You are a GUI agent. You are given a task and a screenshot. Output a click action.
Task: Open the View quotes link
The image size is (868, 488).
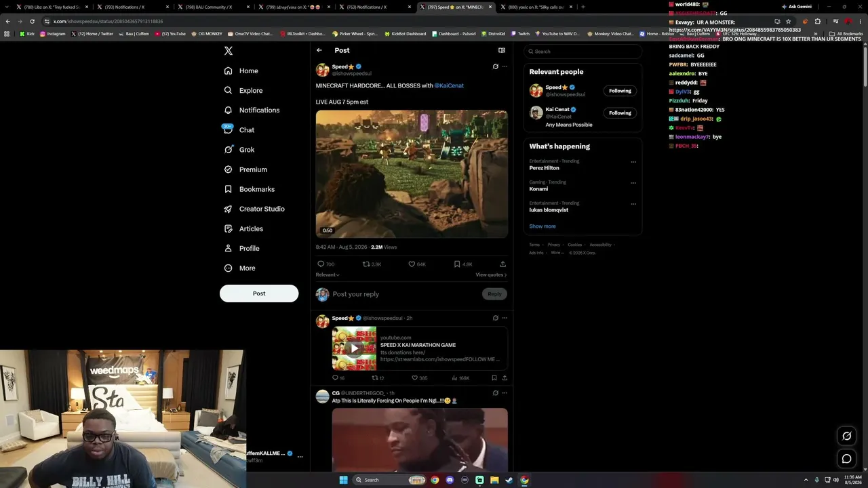(491, 274)
